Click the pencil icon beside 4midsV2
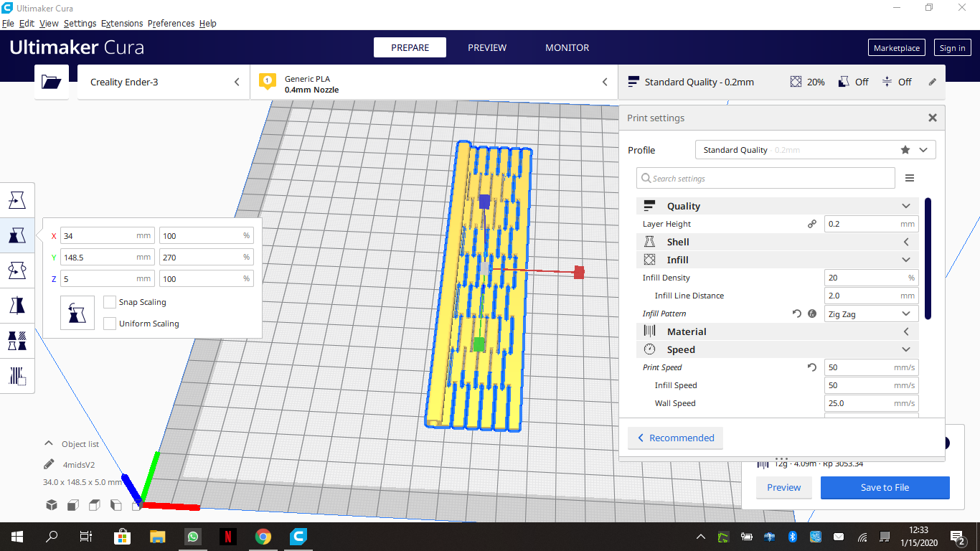The height and width of the screenshot is (551, 980). tap(49, 464)
